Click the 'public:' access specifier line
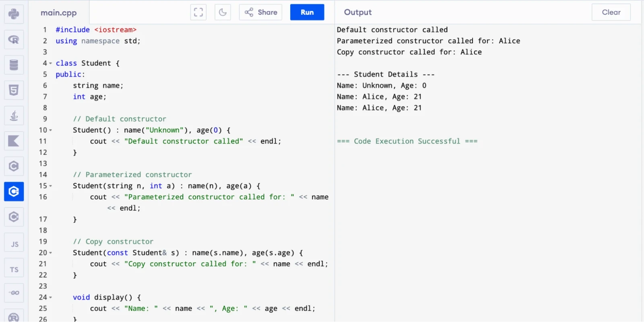The image size is (644, 322). [70, 74]
